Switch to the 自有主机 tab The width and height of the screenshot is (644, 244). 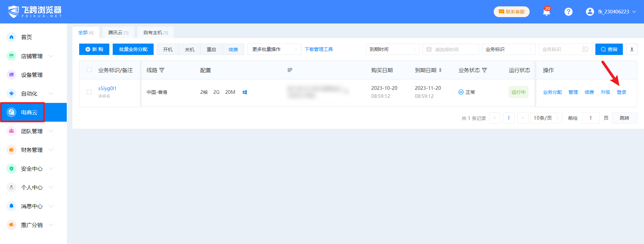pos(156,33)
